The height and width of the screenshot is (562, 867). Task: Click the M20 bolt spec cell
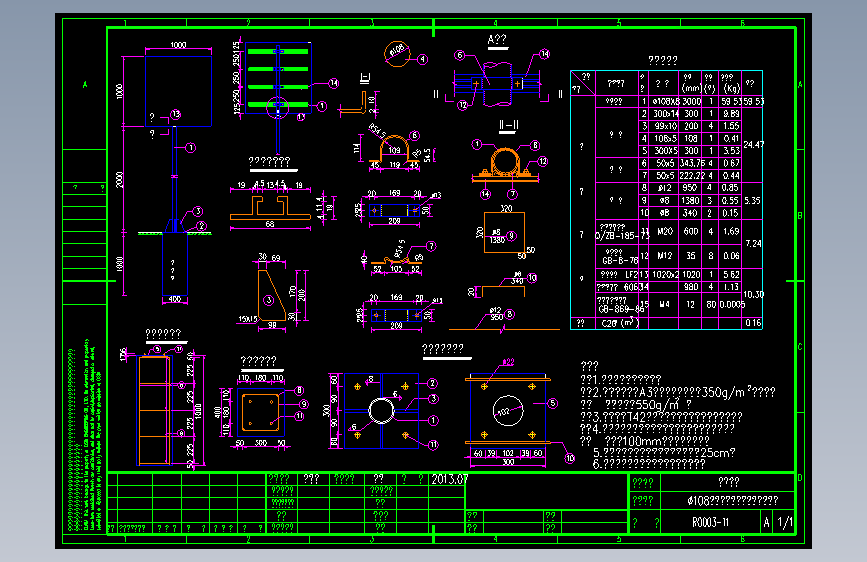coord(665,232)
